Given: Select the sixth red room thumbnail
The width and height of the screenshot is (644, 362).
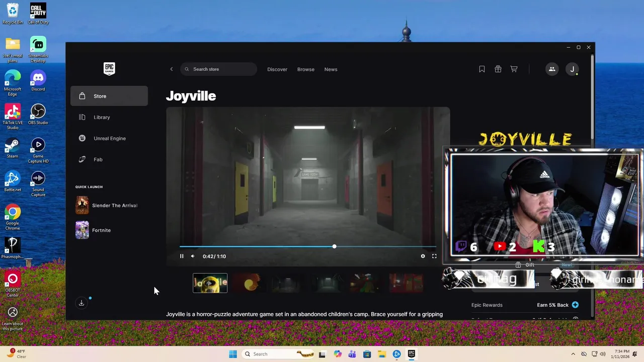Looking at the screenshot, I should coord(406,283).
